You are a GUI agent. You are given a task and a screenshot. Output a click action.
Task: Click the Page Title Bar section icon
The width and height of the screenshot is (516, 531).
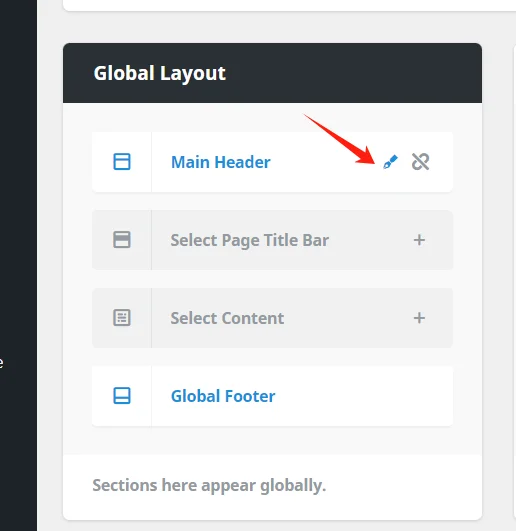[122, 240]
